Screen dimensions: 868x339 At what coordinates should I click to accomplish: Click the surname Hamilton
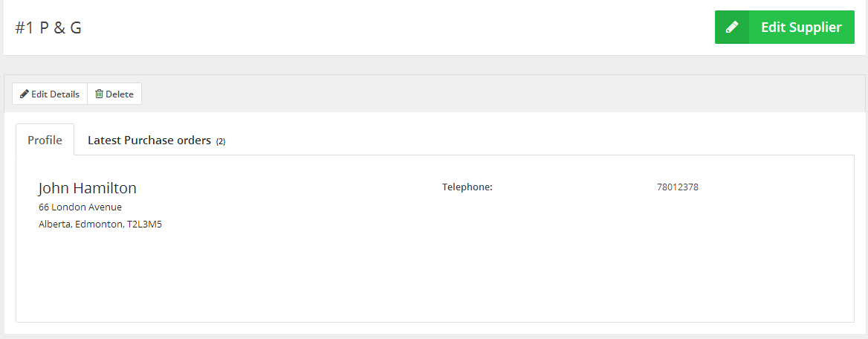coord(108,188)
